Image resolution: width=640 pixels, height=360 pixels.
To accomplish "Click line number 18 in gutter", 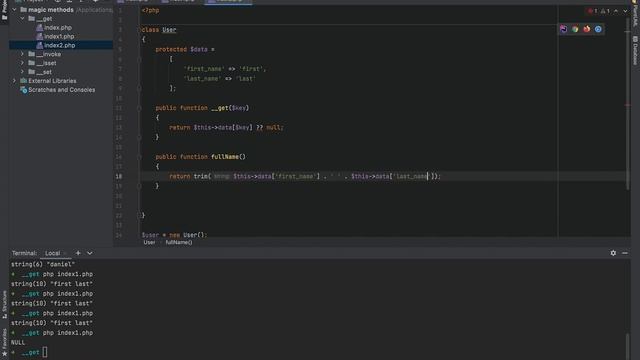I will pyautogui.click(x=119, y=176).
